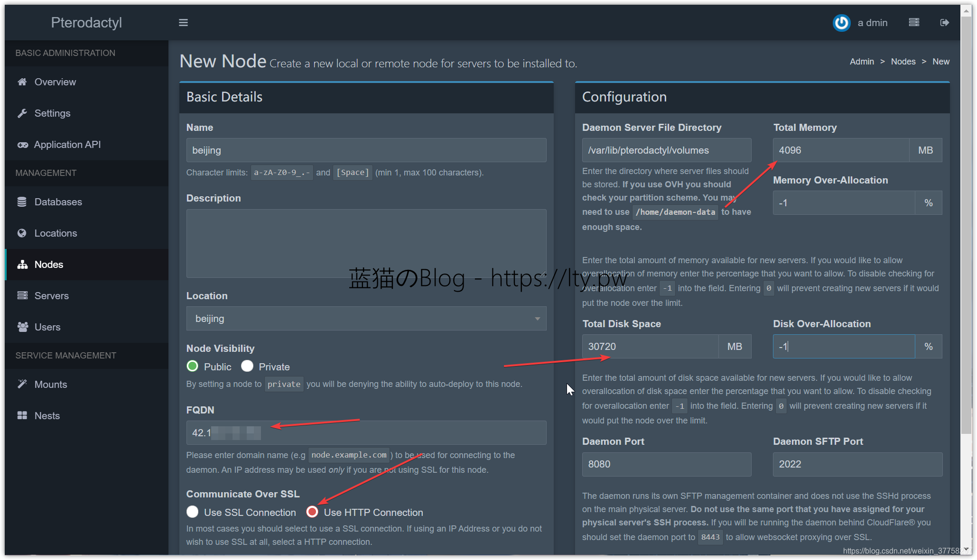Click the logout icon in top bar

pyautogui.click(x=944, y=22)
